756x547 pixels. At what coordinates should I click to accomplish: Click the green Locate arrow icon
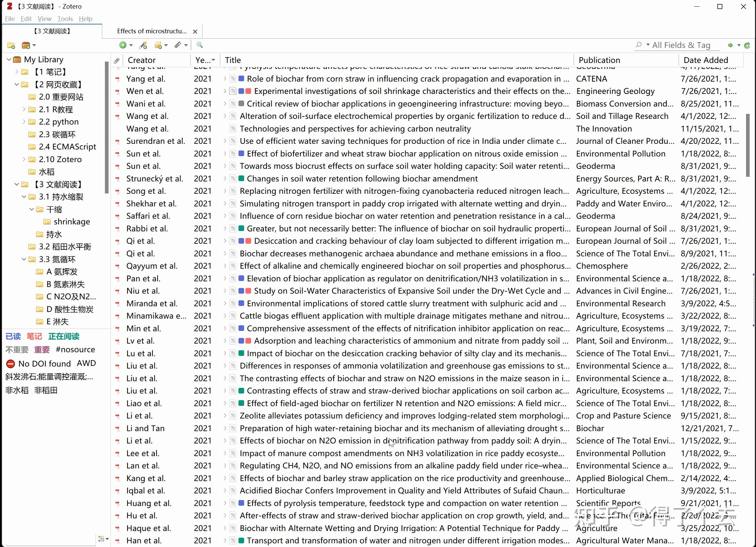click(730, 45)
